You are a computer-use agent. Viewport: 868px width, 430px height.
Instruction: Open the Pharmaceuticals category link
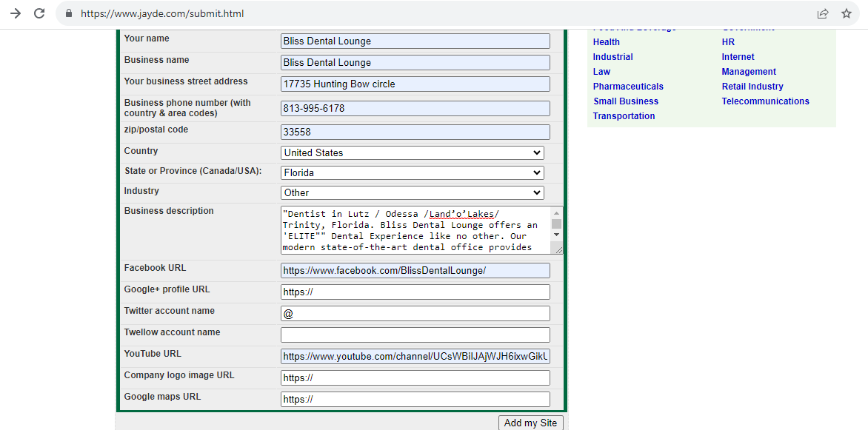628,87
